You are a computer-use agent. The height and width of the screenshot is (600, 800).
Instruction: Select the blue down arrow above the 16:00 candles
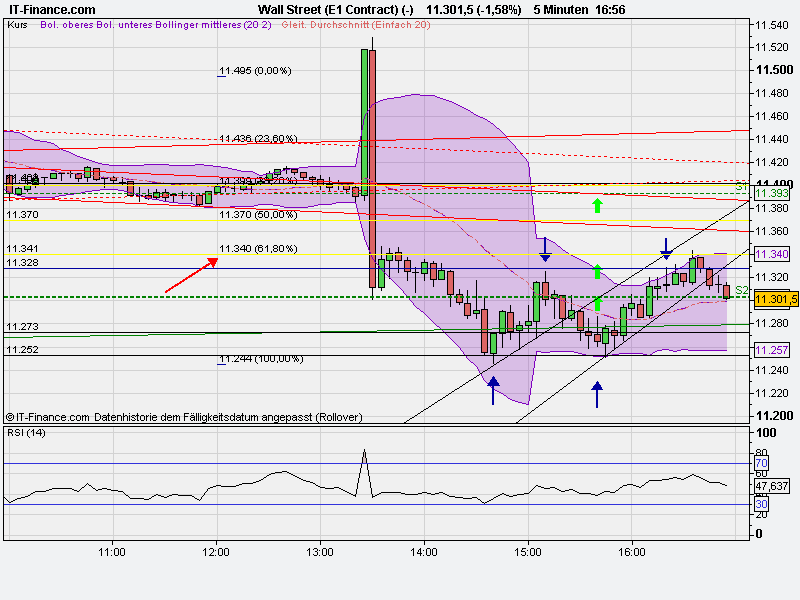tap(666, 249)
